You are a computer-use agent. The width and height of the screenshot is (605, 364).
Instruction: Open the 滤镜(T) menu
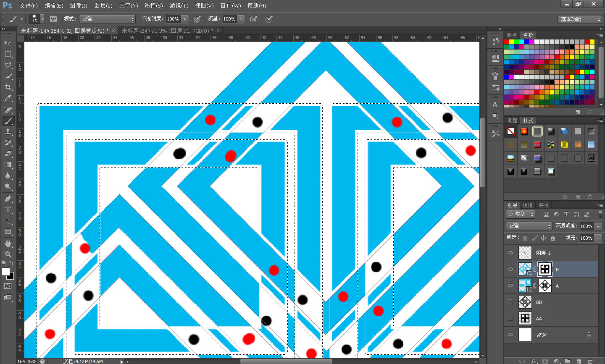[179, 5]
